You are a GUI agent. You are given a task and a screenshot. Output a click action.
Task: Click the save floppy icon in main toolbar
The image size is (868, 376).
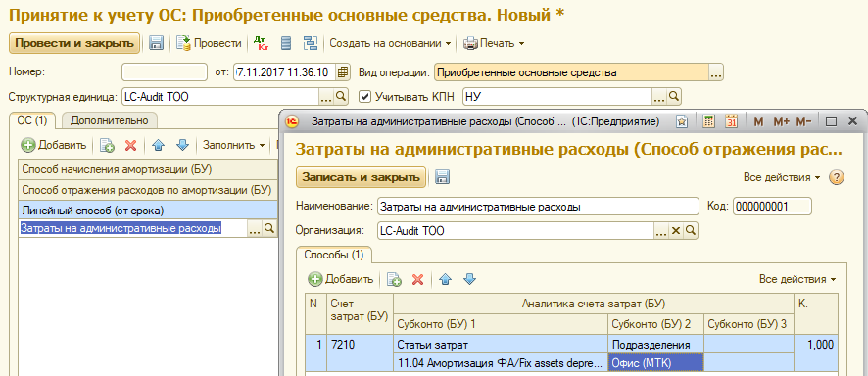[157, 43]
